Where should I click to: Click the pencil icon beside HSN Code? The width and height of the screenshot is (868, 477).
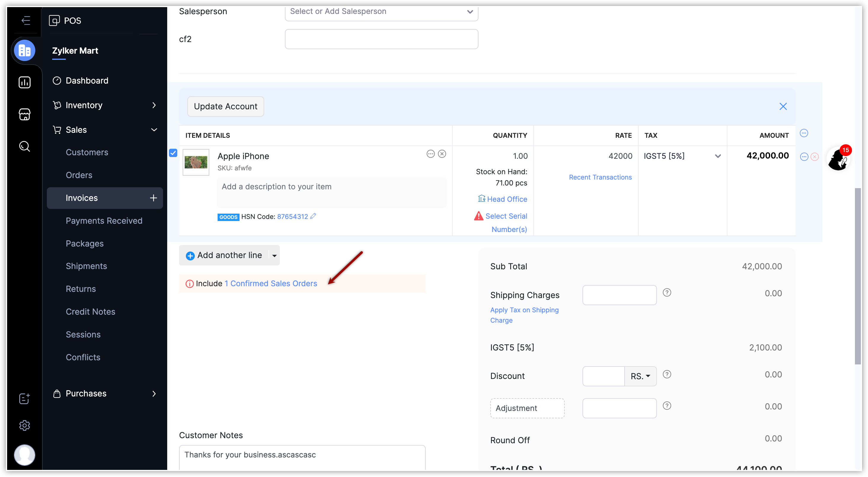coord(313,216)
